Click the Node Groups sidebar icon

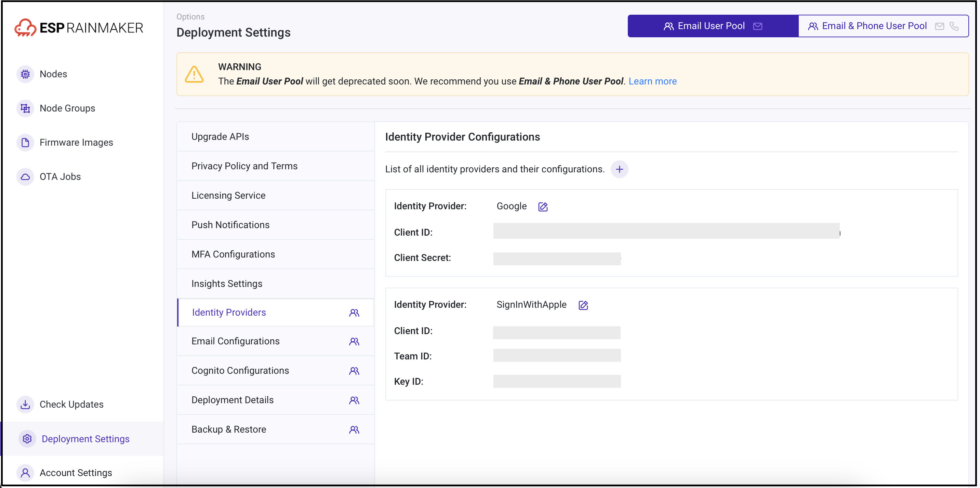click(25, 108)
